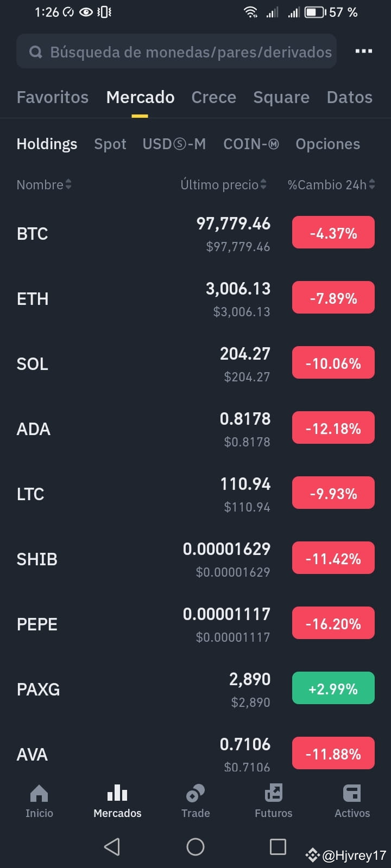
Task: Select the USDⓈ-M futures sub-tab
Action: [x=174, y=144]
